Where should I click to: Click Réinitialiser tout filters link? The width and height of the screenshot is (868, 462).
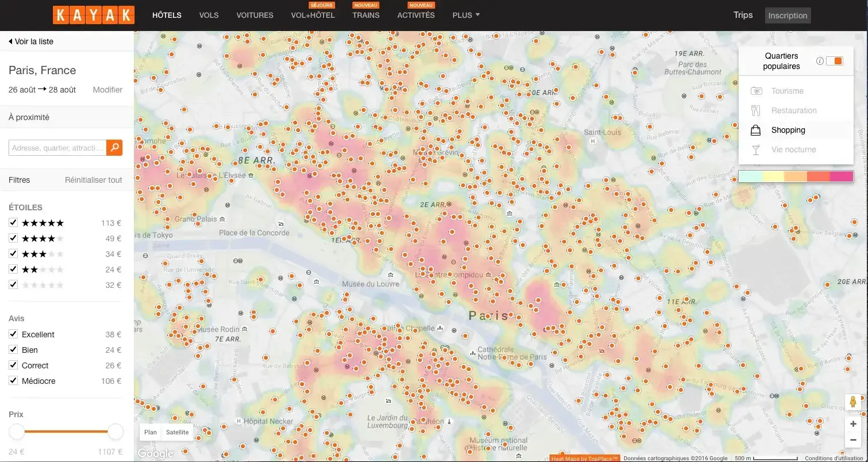pos(94,180)
